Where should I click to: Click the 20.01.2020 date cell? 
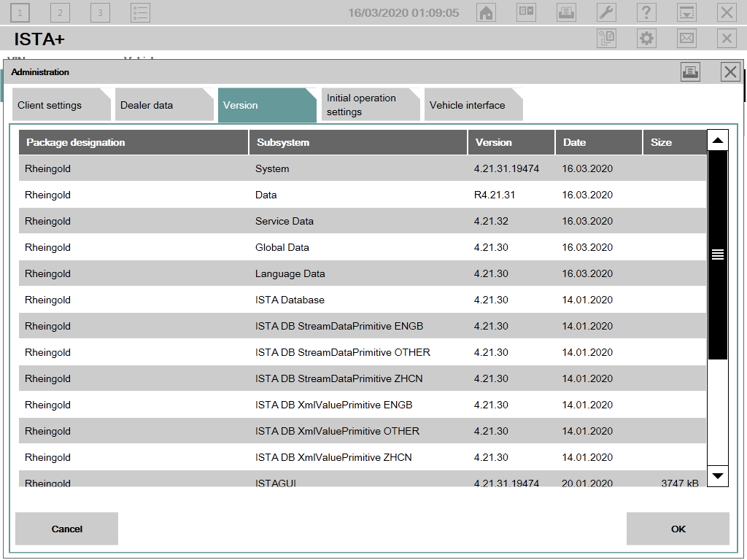pyautogui.click(x=587, y=483)
